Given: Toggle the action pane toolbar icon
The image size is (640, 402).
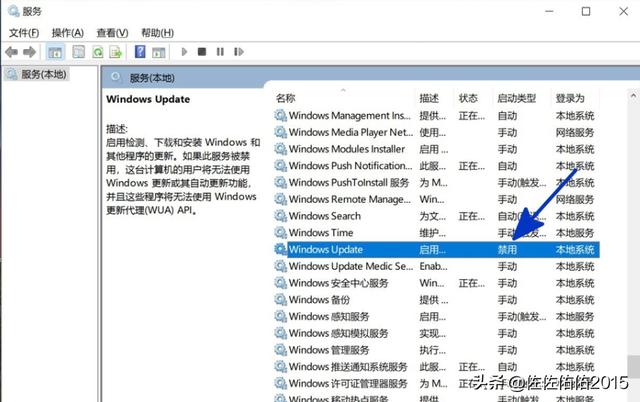Looking at the screenshot, I should [158, 52].
